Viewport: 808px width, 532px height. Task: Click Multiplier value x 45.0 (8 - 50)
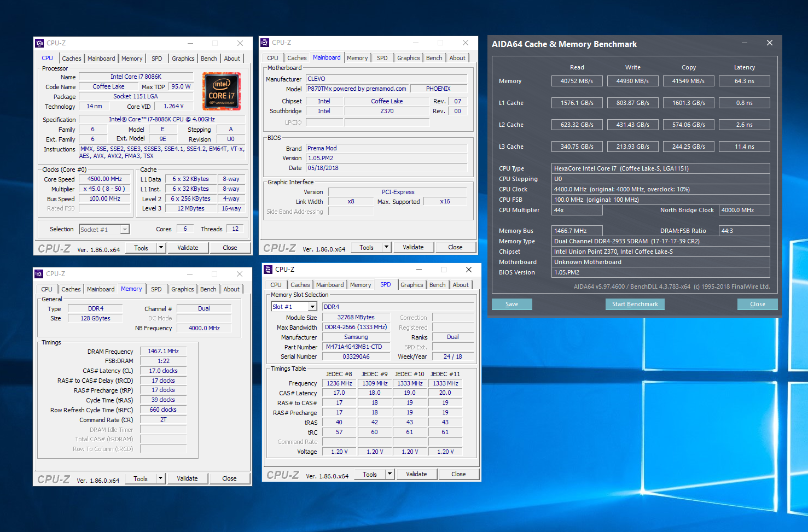click(105, 189)
